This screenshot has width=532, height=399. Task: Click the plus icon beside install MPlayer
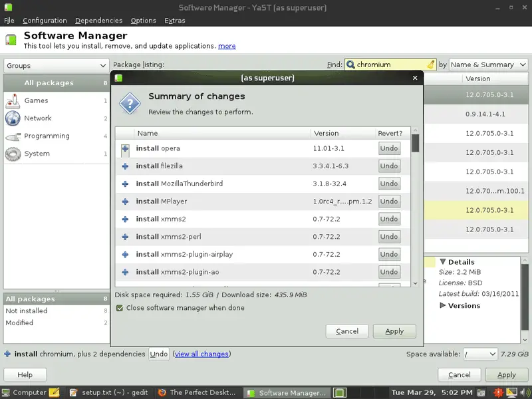125,201
